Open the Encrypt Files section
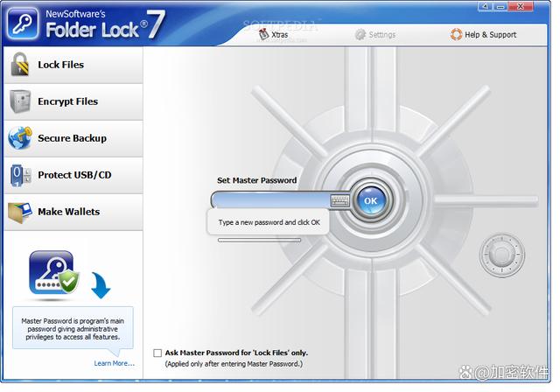560x392 pixels. click(x=73, y=101)
